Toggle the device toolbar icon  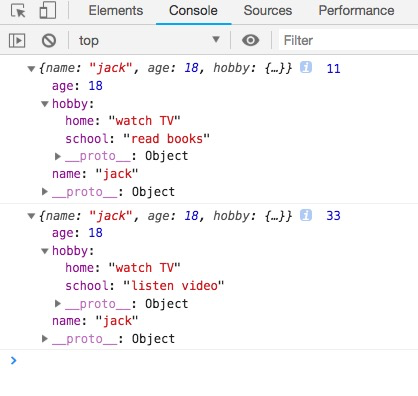click(48, 11)
